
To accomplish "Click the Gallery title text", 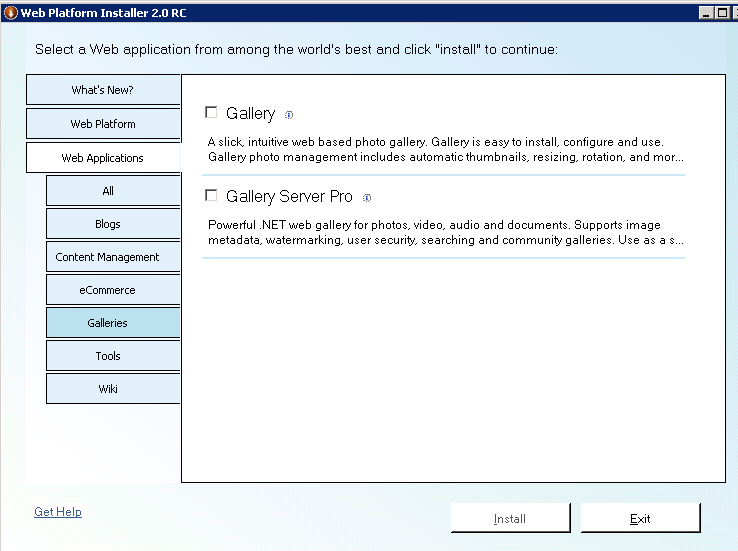I will pyautogui.click(x=250, y=113).
